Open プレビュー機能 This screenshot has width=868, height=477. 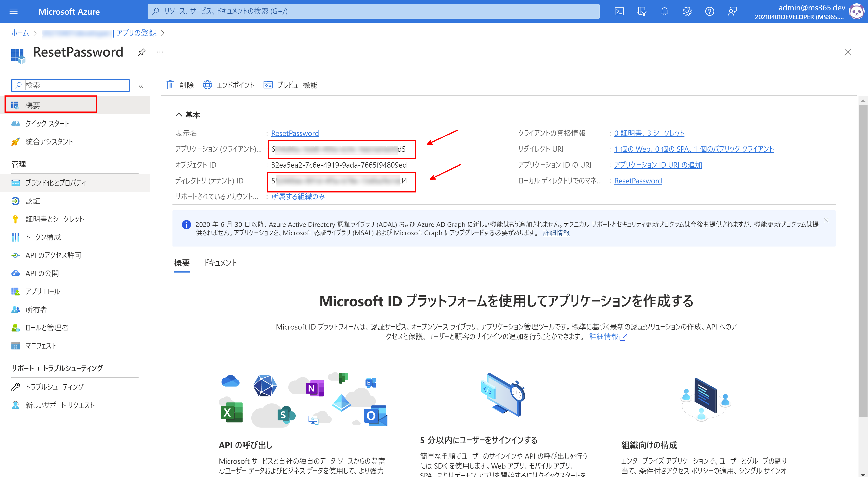[290, 85]
